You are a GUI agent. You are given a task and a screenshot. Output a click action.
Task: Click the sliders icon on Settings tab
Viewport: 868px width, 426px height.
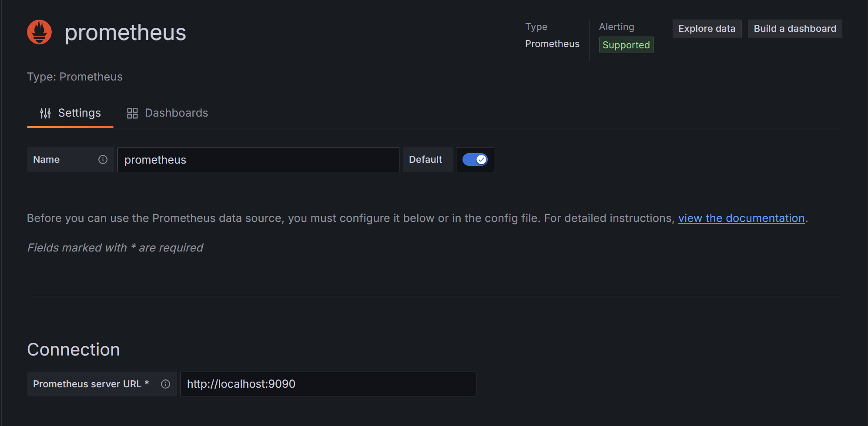(x=45, y=113)
